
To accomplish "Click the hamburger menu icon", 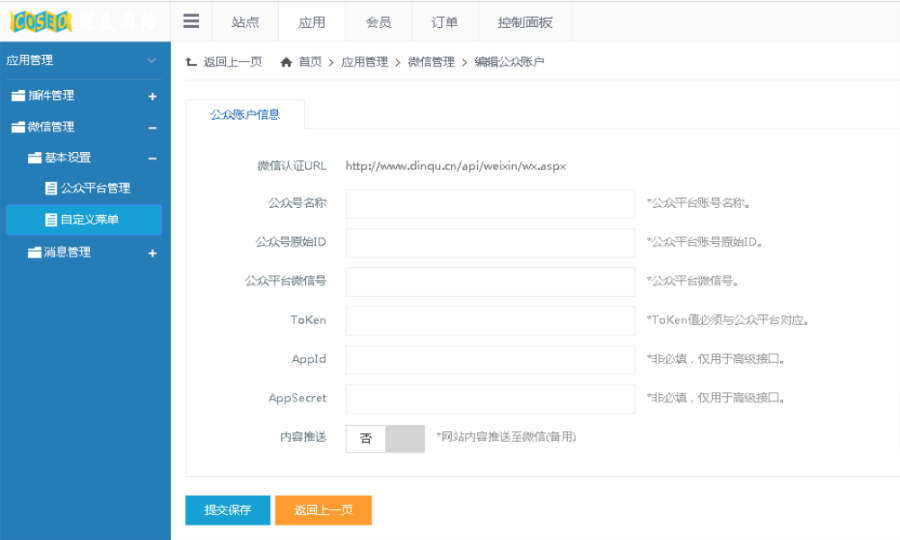I will tap(191, 21).
